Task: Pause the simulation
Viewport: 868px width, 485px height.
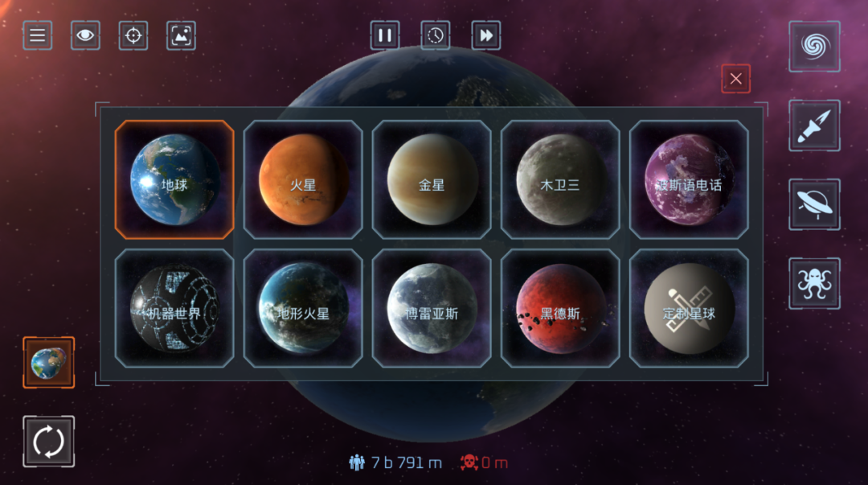Action: (385, 35)
